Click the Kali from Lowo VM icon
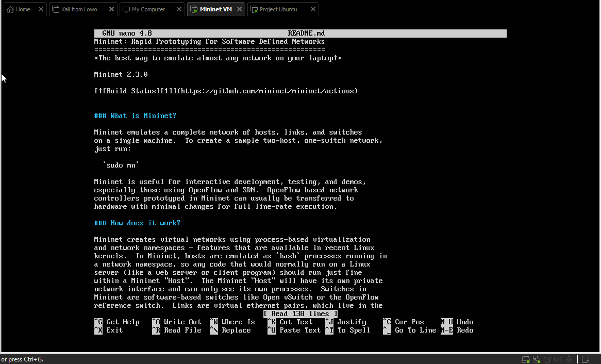601x364 pixels. pyautogui.click(x=56, y=9)
